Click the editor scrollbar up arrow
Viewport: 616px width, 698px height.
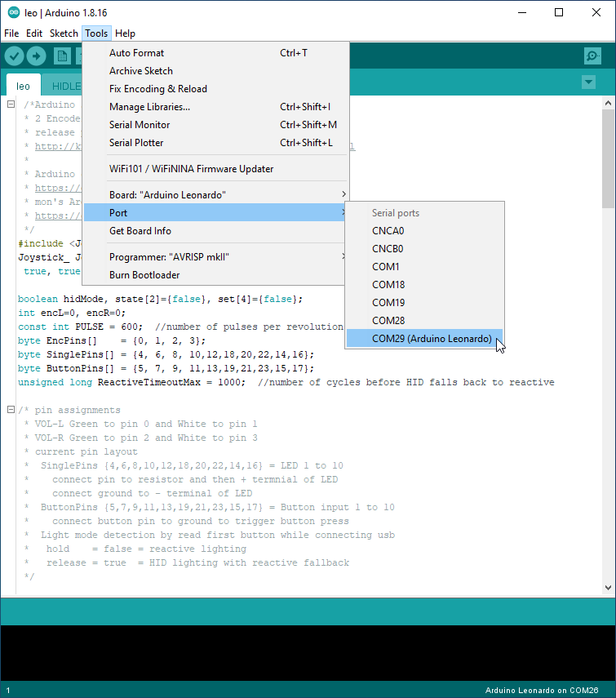tap(608, 103)
